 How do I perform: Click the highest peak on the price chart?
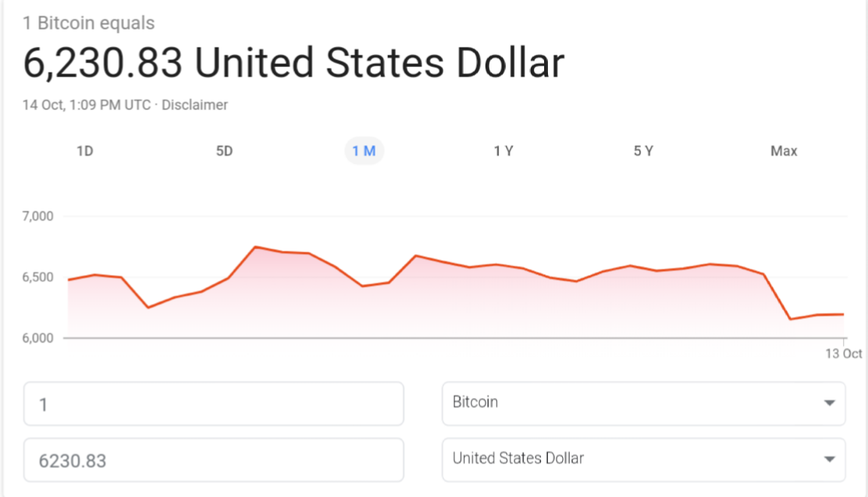256,247
